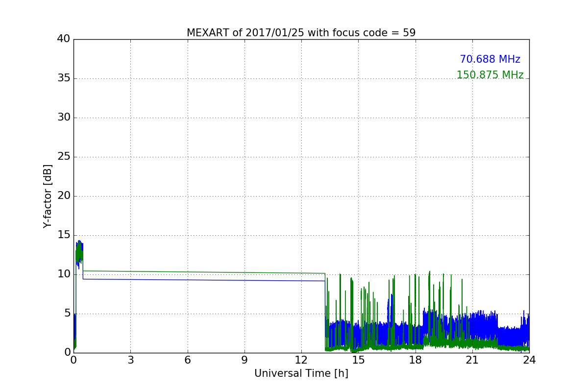Click the 'Y-factor [dB]' axis label
588x392 pixels.
[48, 196]
